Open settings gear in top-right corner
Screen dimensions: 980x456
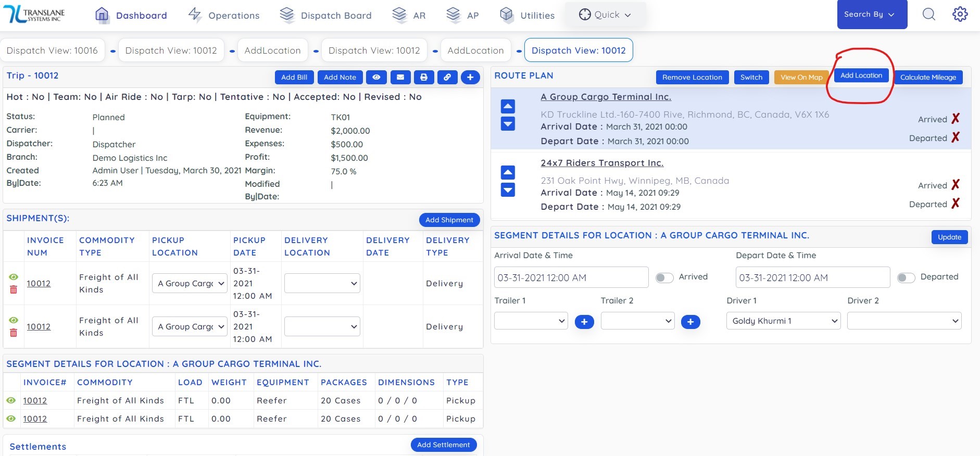tap(960, 15)
